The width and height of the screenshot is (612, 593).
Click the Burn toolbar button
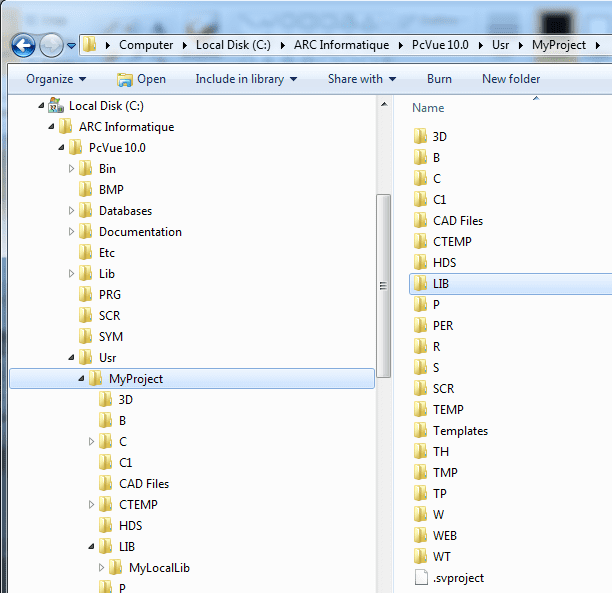439,79
